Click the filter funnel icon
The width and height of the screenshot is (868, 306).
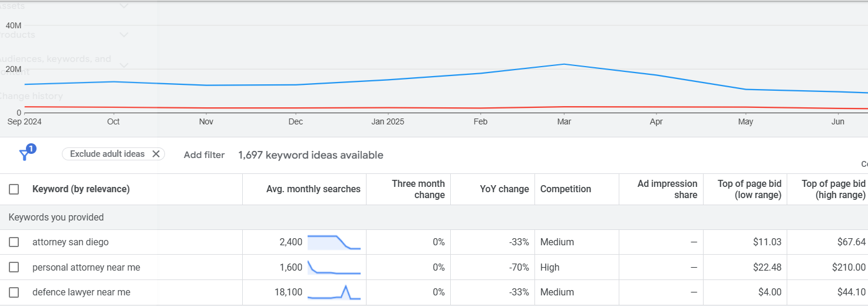click(25, 154)
